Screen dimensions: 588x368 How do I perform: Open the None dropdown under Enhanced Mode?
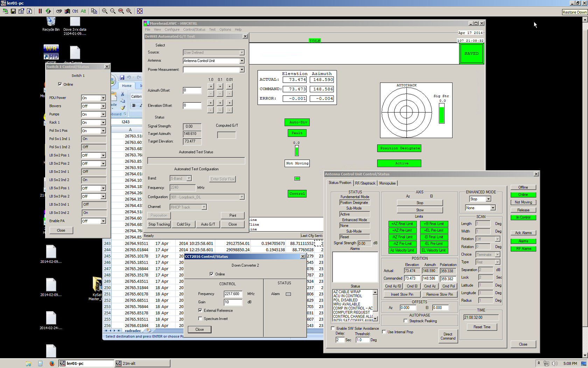coord(493,208)
